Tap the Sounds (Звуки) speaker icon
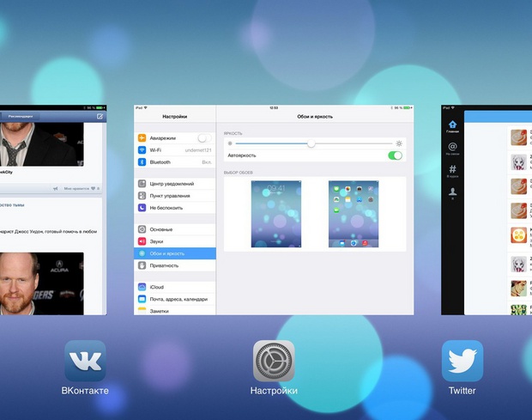 [x=142, y=241]
